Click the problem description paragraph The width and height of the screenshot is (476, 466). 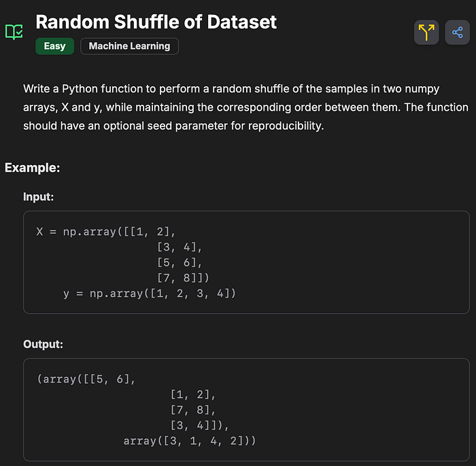coord(245,107)
